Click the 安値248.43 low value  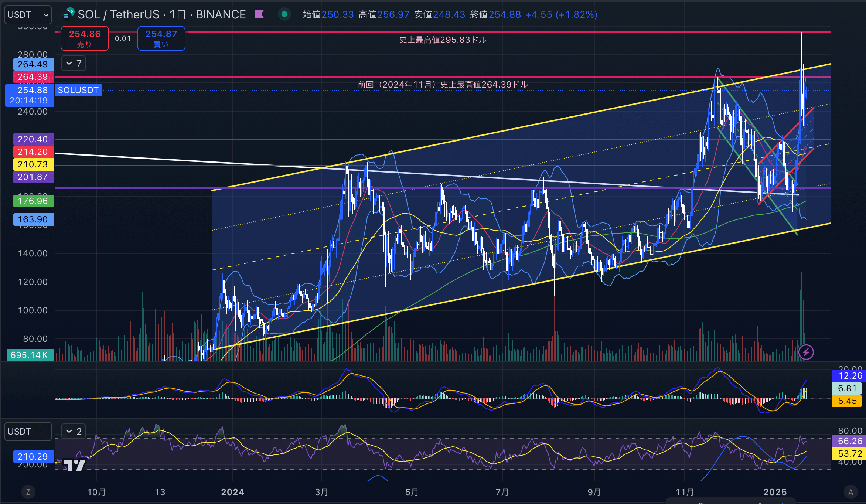440,14
